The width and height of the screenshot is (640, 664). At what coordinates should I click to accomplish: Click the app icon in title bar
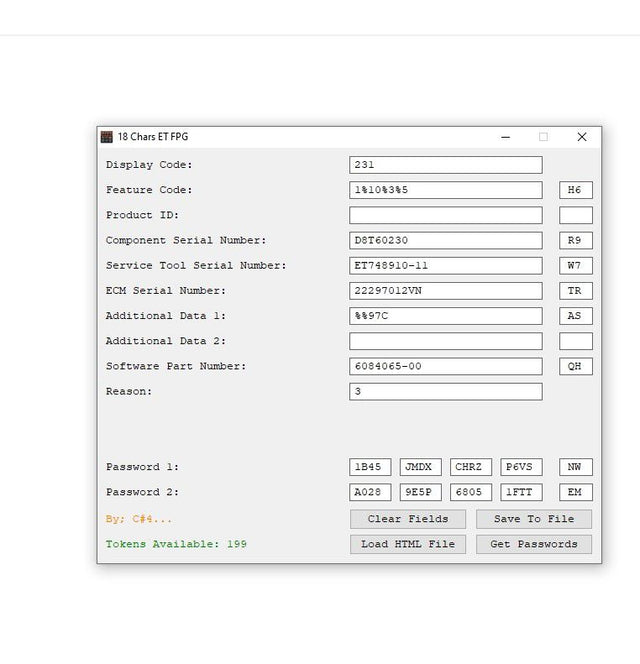tap(107, 137)
